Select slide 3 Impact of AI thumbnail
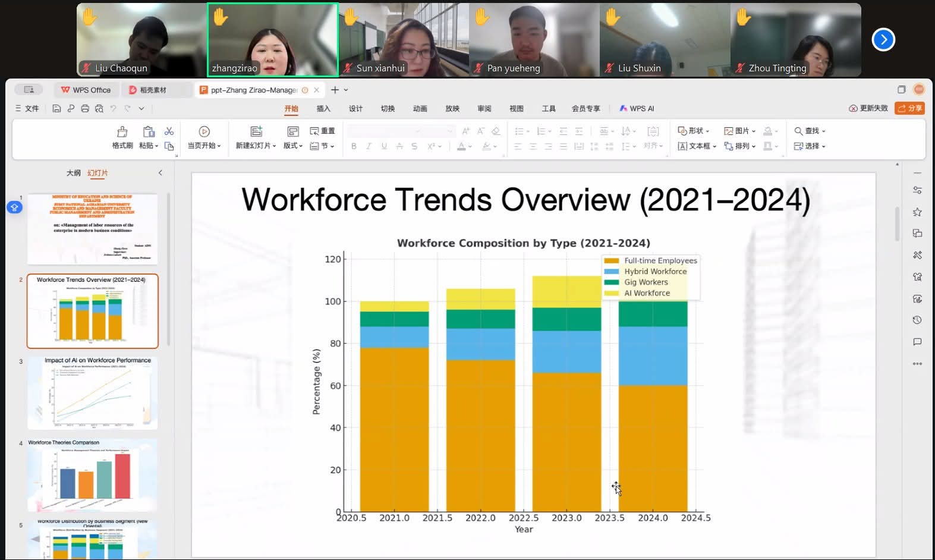The height and width of the screenshot is (560, 935). [x=93, y=393]
